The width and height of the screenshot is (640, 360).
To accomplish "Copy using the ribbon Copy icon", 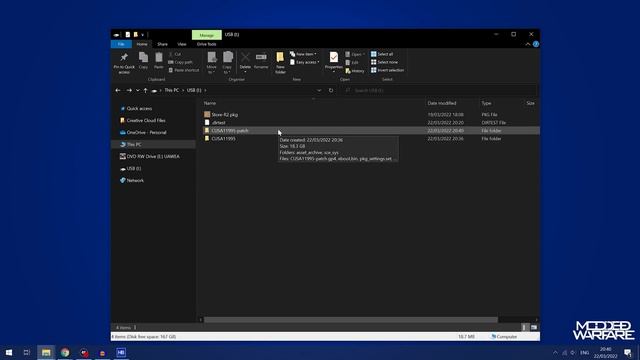I will [x=143, y=60].
